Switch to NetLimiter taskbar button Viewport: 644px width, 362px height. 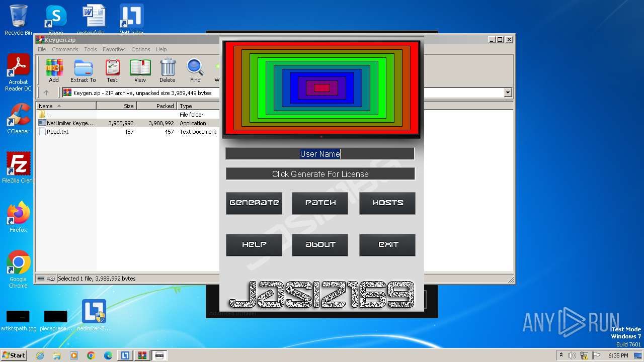pos(125,355)
